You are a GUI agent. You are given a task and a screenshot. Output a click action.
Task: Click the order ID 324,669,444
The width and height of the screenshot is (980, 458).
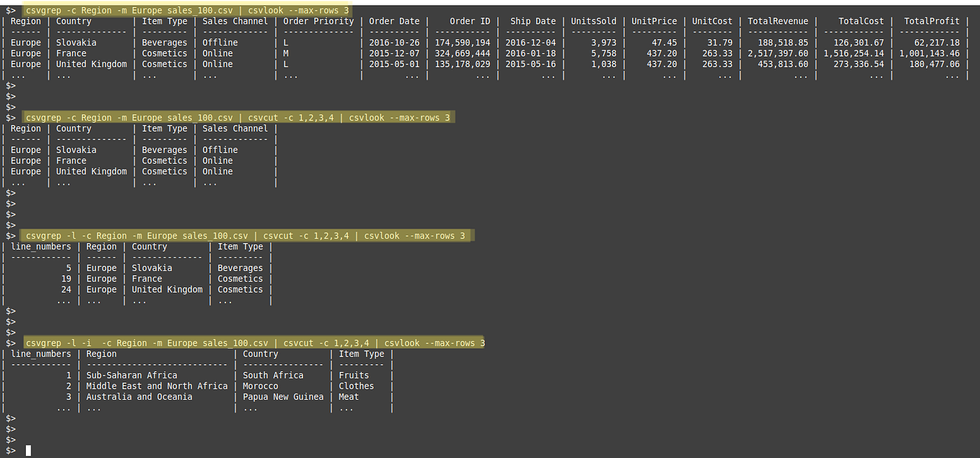coord(463,53)
